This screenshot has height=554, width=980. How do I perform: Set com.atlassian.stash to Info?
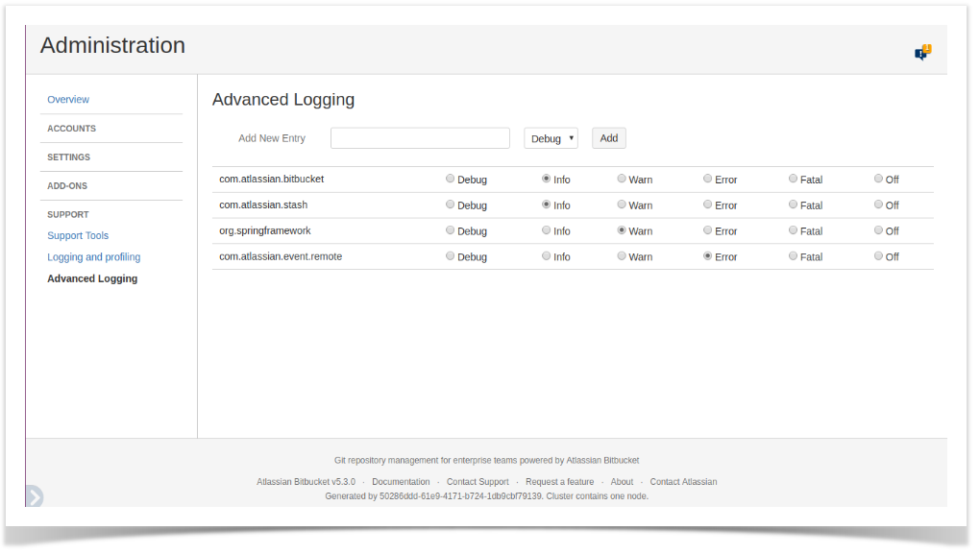[x=547, y=205]
